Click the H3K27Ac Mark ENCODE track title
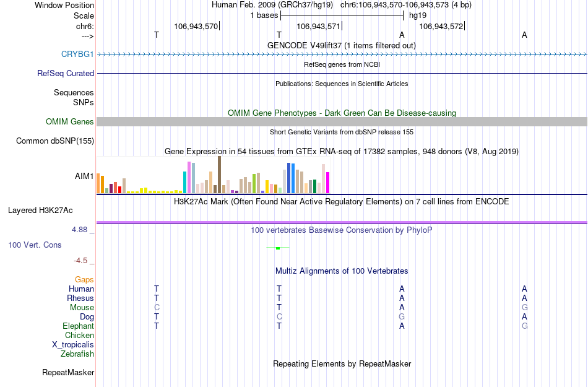Viewport: 588px width, 387px height. click(342, 201)
